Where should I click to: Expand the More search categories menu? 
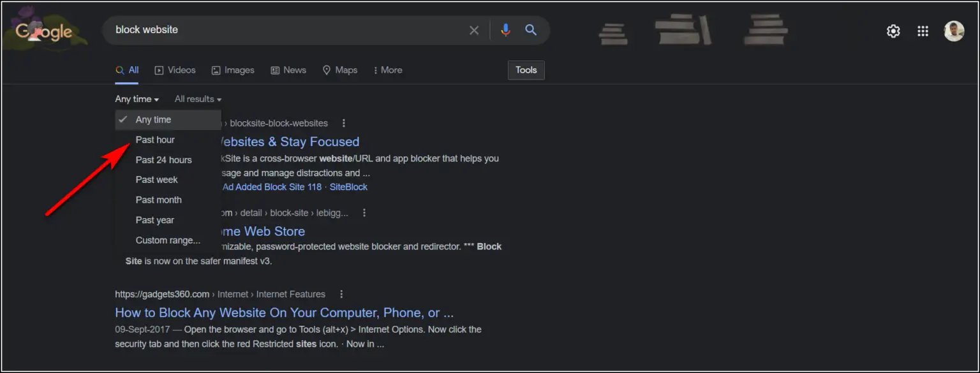point(387,69)
